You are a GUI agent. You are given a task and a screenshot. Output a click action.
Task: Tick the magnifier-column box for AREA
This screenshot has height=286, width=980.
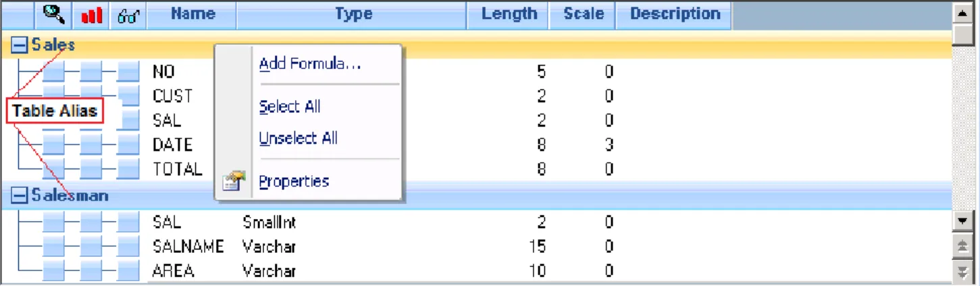pos(53,270)
